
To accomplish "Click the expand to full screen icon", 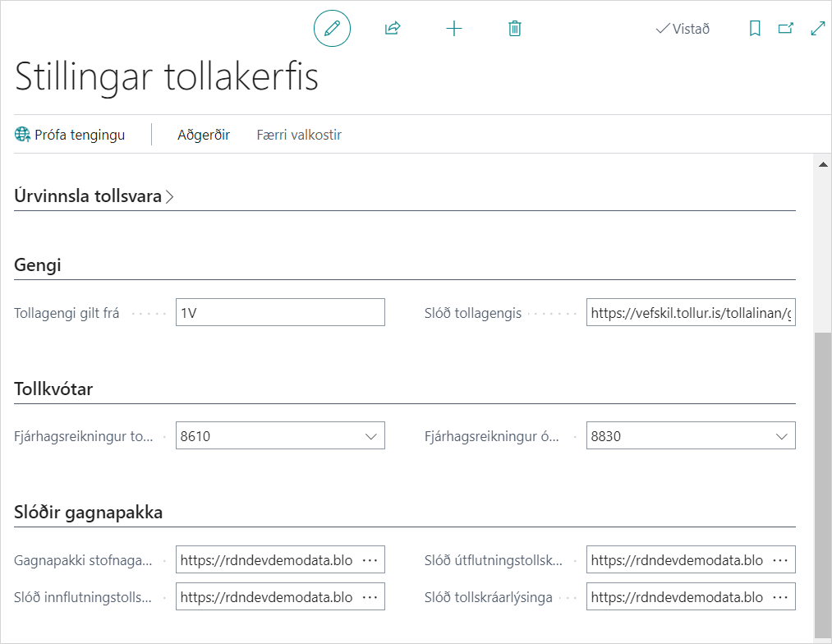I will (x=817, y=29).
